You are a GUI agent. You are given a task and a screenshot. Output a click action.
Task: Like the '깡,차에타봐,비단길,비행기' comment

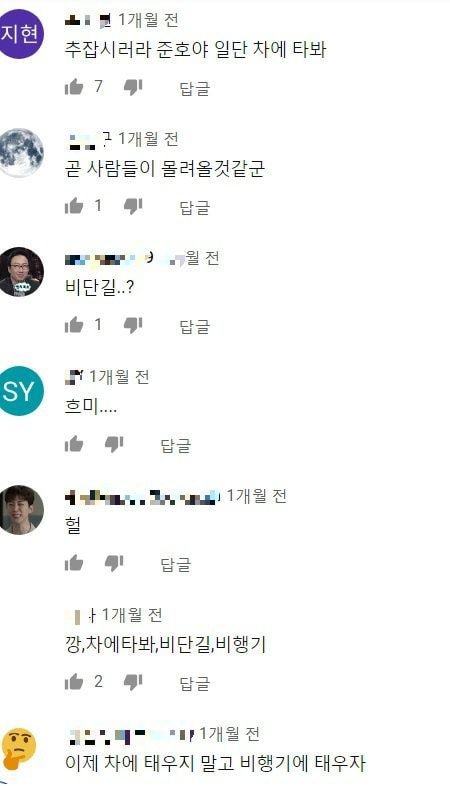coord(74,682)
